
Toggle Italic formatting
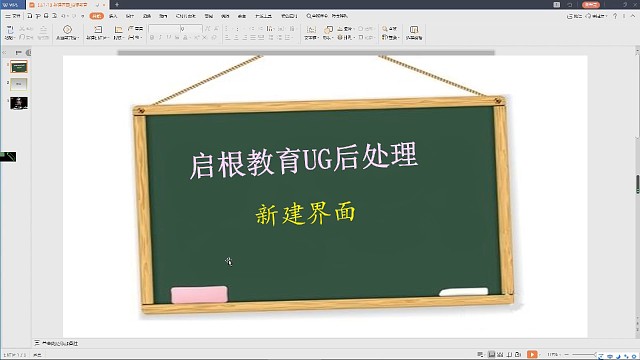point(160,38)
